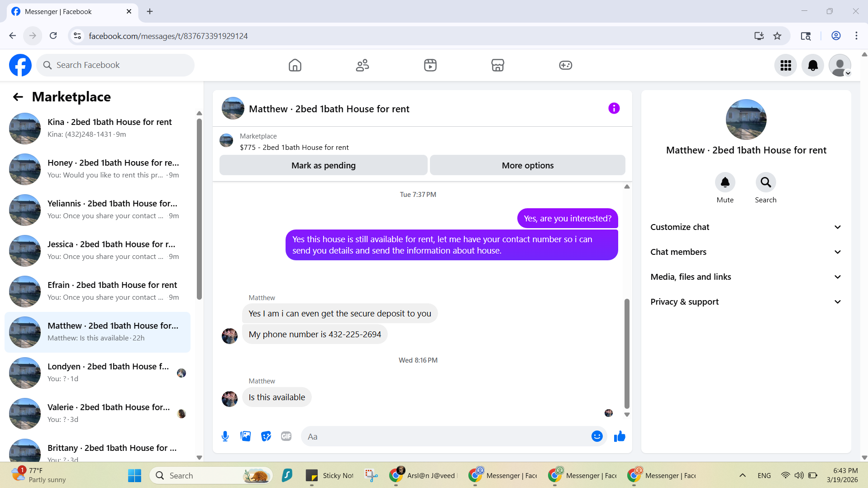
Task: Click Search Facebook field
Action: pyautogui.click(x=115, y=65)
